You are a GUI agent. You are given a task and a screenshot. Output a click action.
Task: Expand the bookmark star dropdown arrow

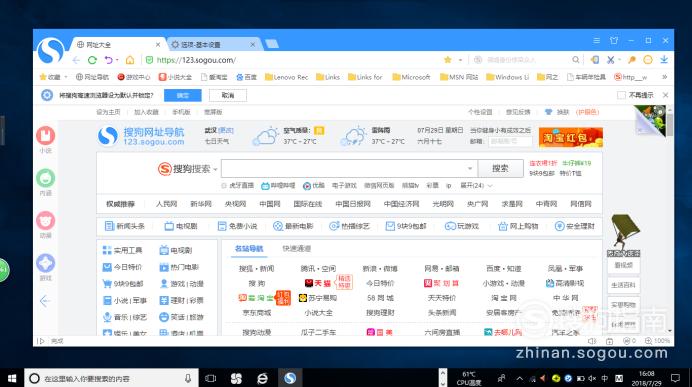(460, 60)
